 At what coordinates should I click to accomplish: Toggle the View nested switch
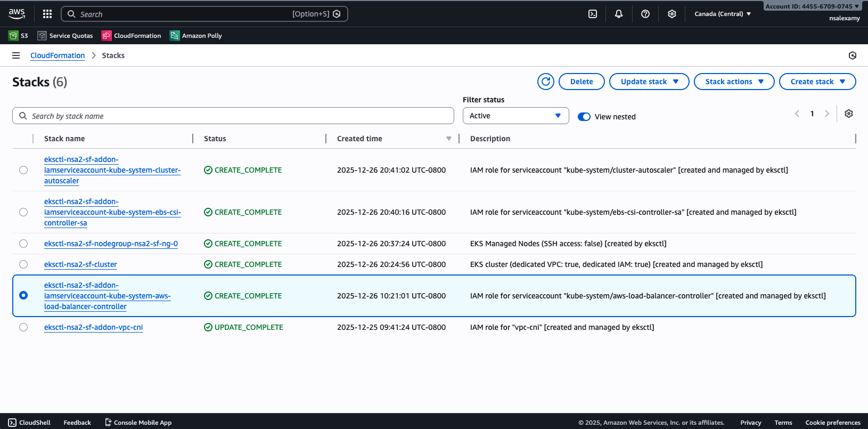584,117
